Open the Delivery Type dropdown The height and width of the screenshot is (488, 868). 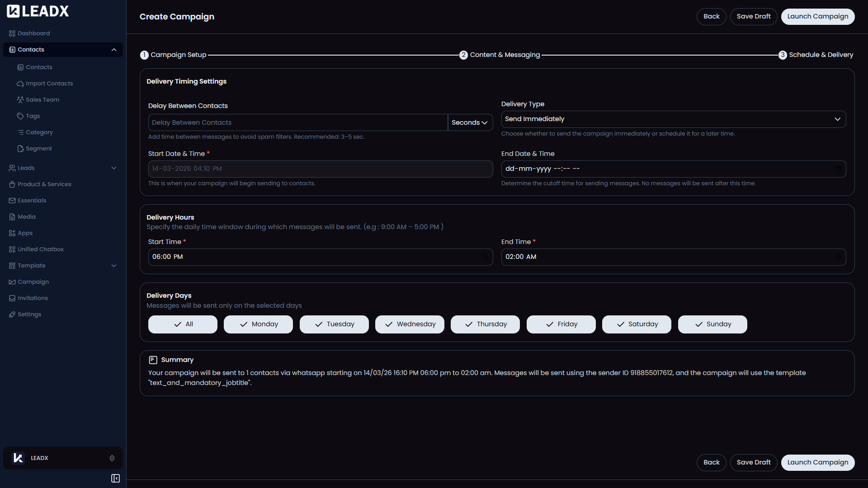pyautogui.click(x=674, y=119)
